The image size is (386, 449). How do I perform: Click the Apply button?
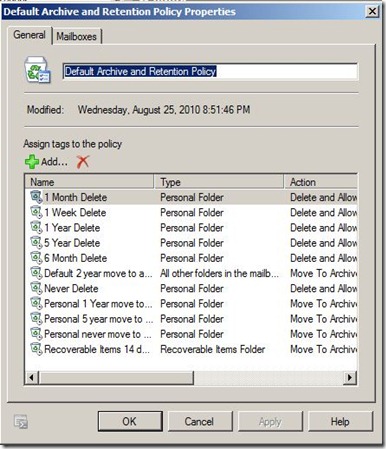tap(270, 421)
